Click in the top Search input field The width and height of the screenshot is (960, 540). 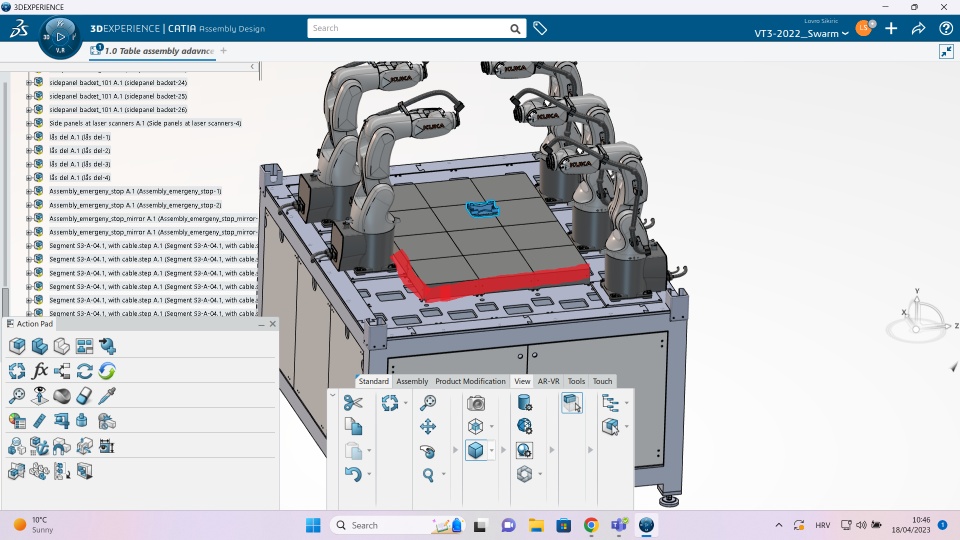[408, 28]
